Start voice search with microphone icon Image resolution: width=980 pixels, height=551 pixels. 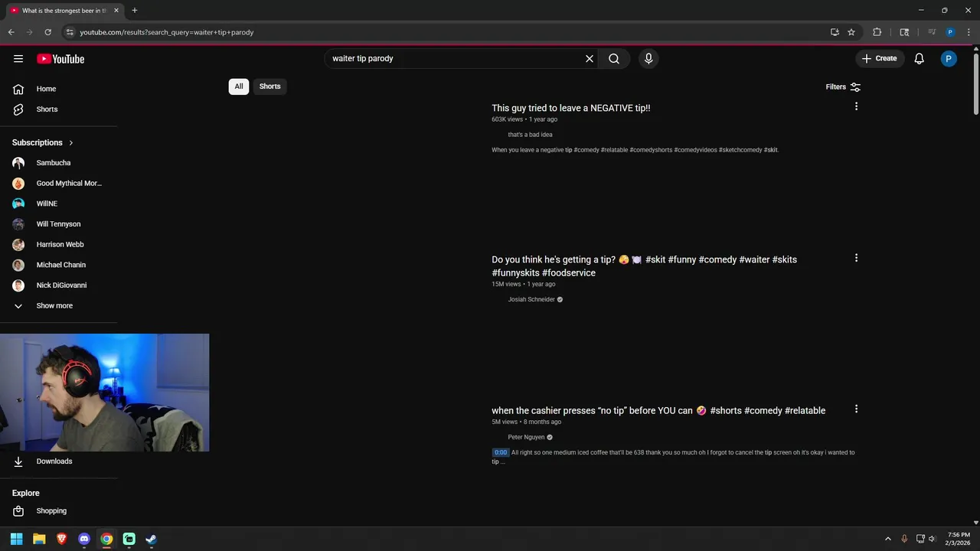648,59
